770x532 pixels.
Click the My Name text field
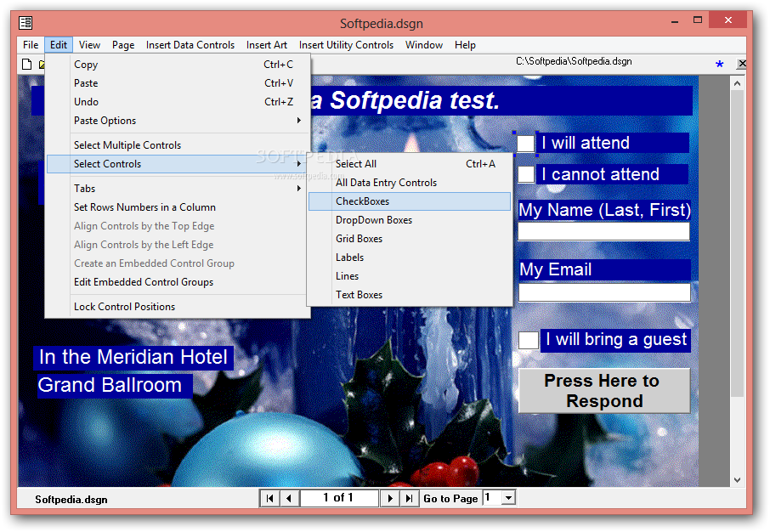[x=603, y=231]
